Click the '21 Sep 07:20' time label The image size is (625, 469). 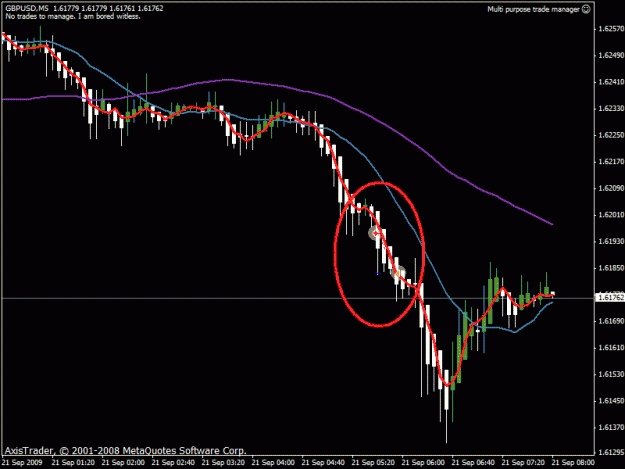(523, 463)
